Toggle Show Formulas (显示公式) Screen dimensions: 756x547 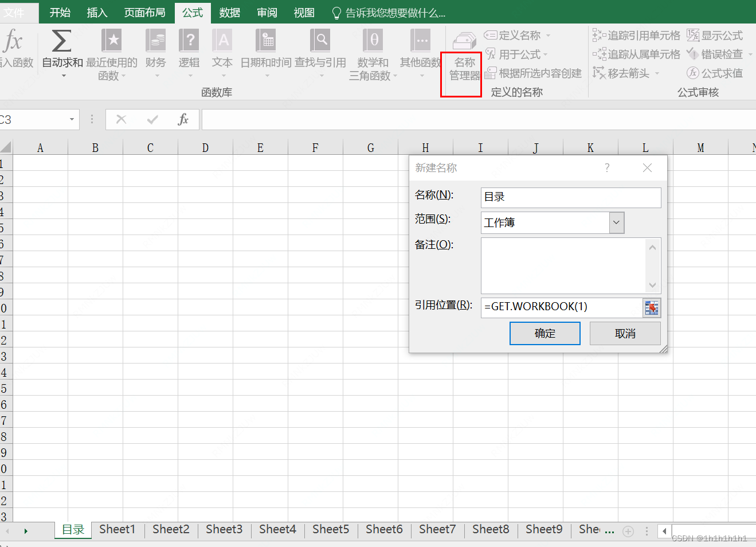point(715,36)
